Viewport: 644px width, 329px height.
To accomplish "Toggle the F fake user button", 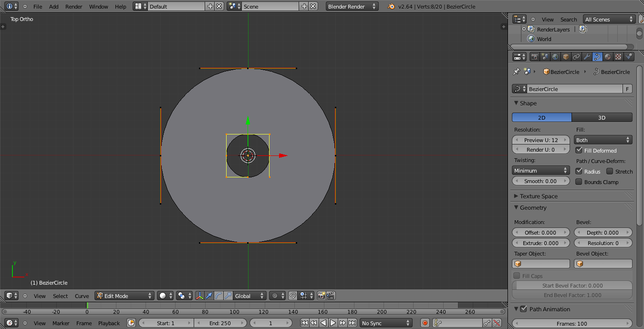I will click(628, 89).
